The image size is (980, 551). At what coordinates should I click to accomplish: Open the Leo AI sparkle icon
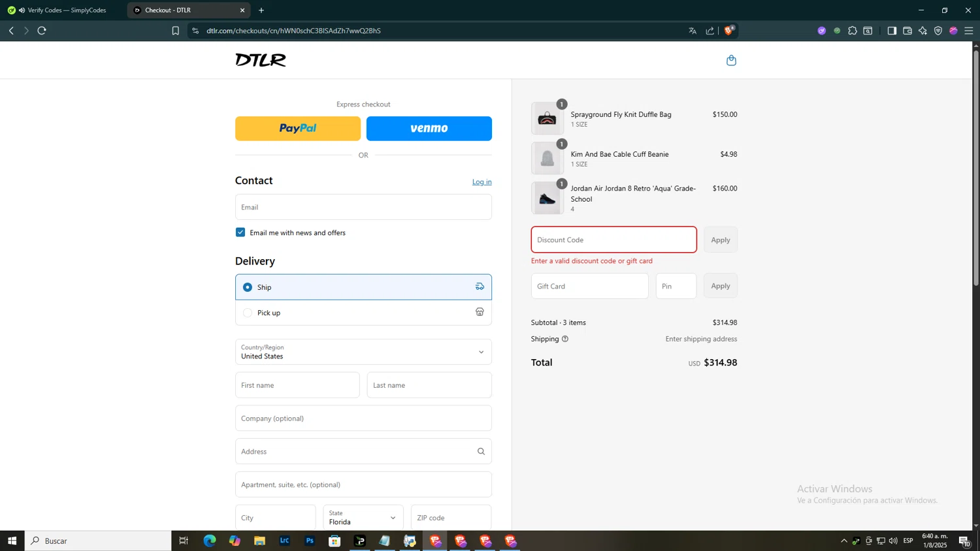[923, 31]
